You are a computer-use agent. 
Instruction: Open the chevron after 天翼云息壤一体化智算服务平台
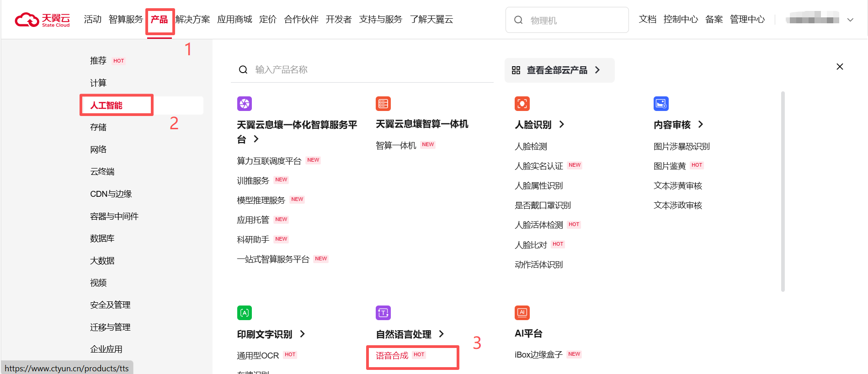click(x=256, y=139)
